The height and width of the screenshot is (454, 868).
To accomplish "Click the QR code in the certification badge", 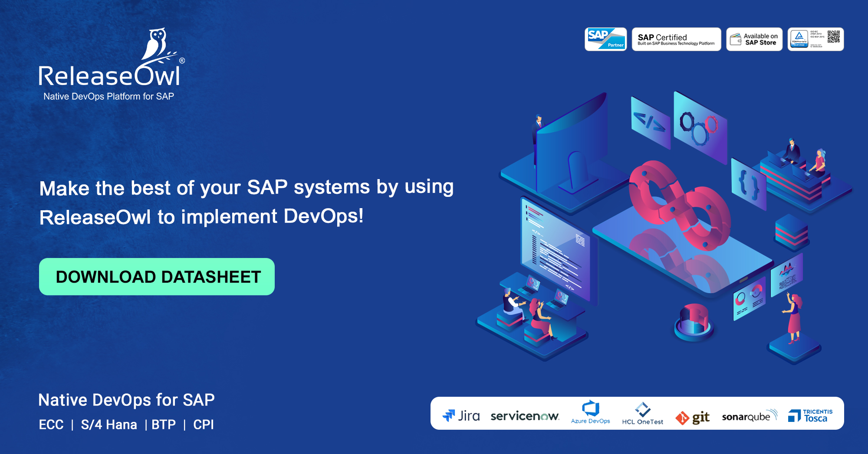I will (834, 36).
